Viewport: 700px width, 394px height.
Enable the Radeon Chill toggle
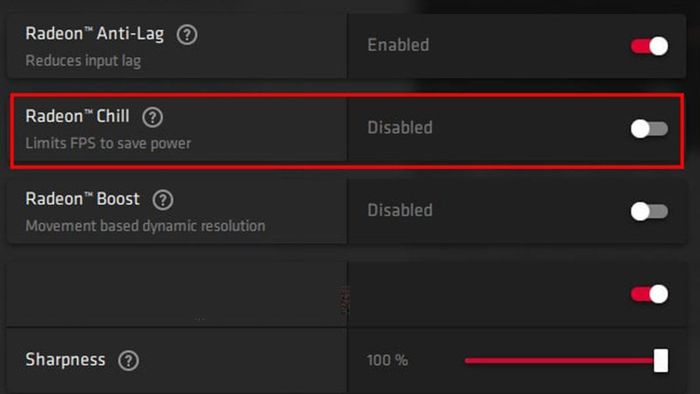649,129
